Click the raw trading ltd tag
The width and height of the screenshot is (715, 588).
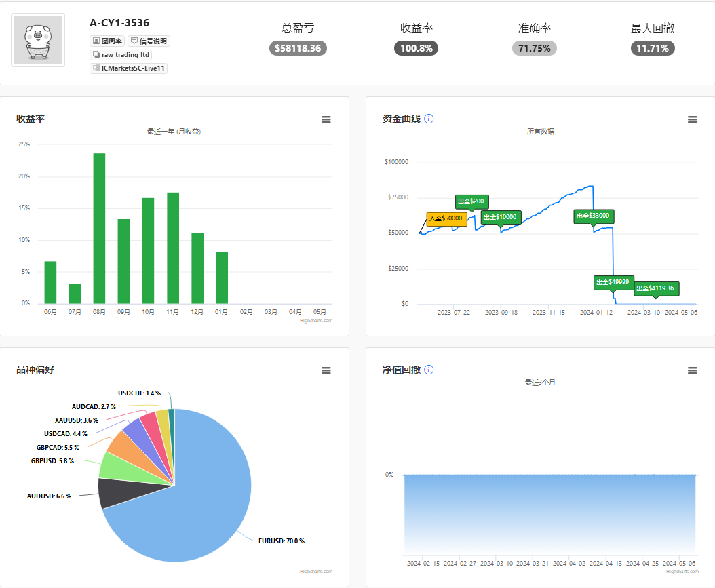click(x=121, y=55)
